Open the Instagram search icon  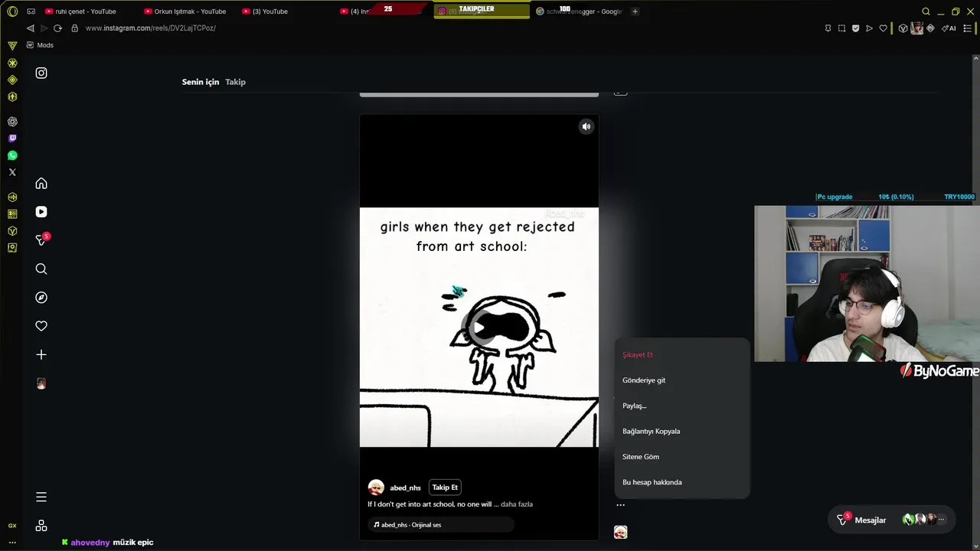(x=41, y=269)
